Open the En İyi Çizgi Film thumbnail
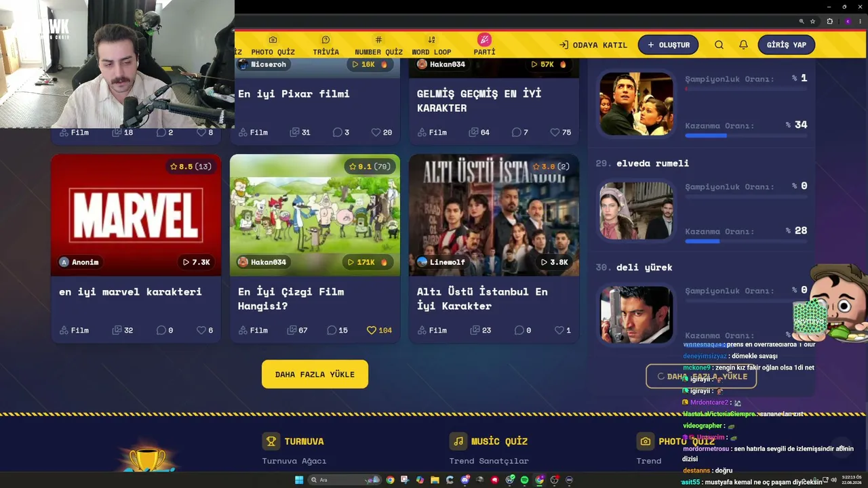This screenshot has width=868, height=488. click(315, 215)
